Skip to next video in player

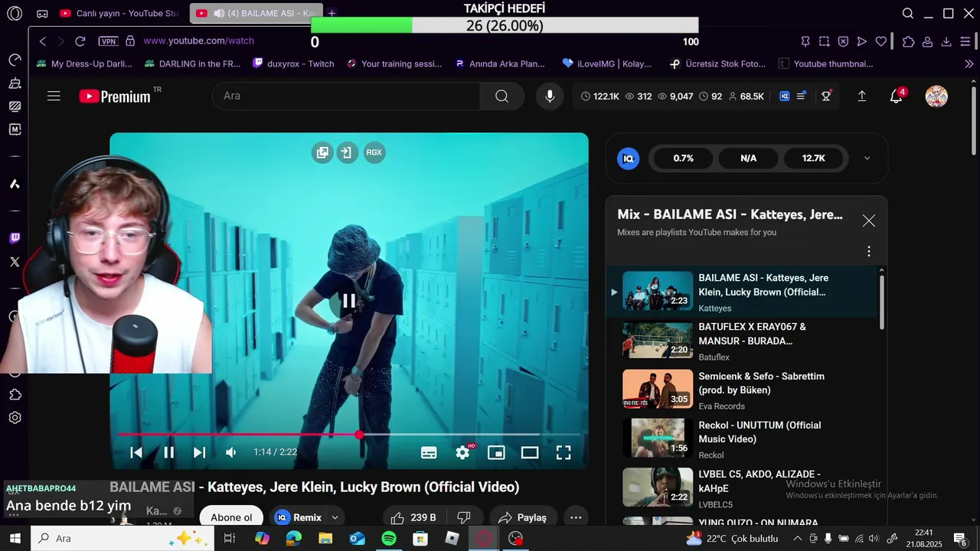[x=199, y=452]
